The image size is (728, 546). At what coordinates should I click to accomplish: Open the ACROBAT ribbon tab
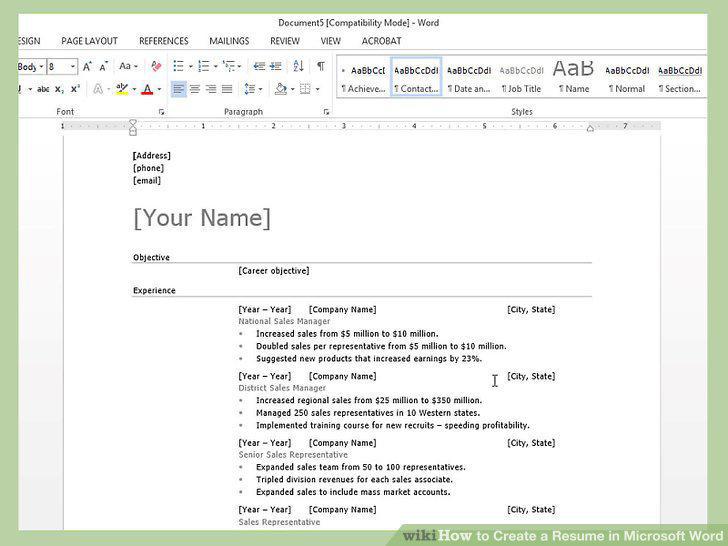click(381, 41)
